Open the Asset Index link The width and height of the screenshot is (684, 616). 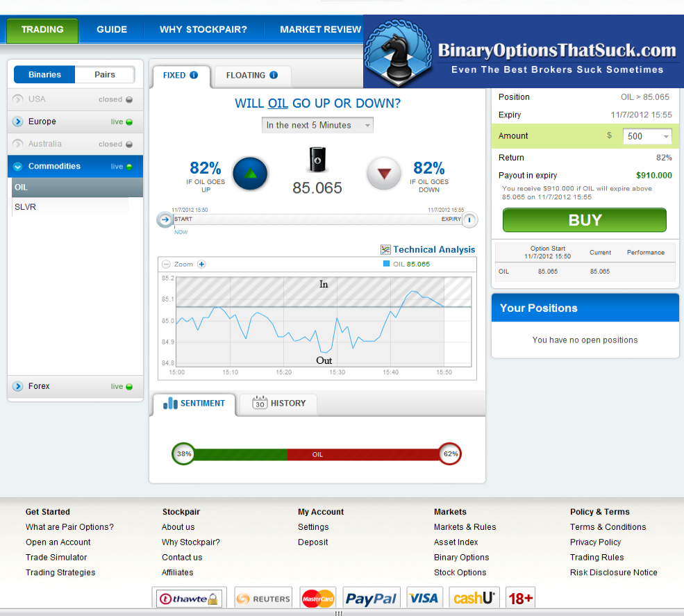pyautogui.click(x=456, y=542)
